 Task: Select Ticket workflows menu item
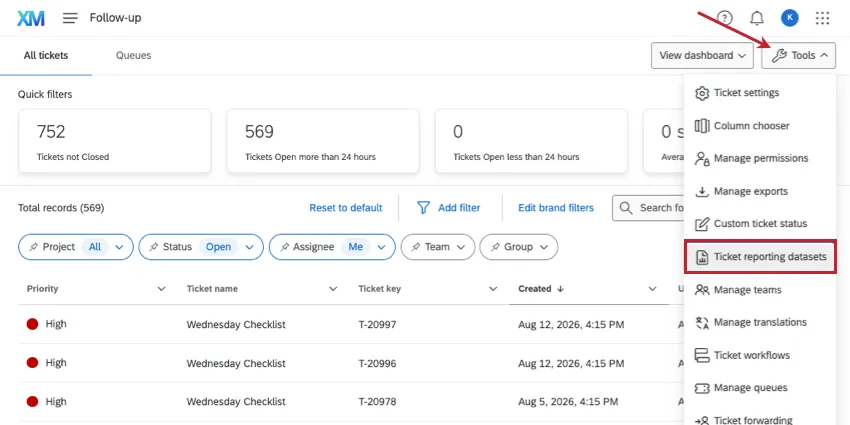(761, 356)
